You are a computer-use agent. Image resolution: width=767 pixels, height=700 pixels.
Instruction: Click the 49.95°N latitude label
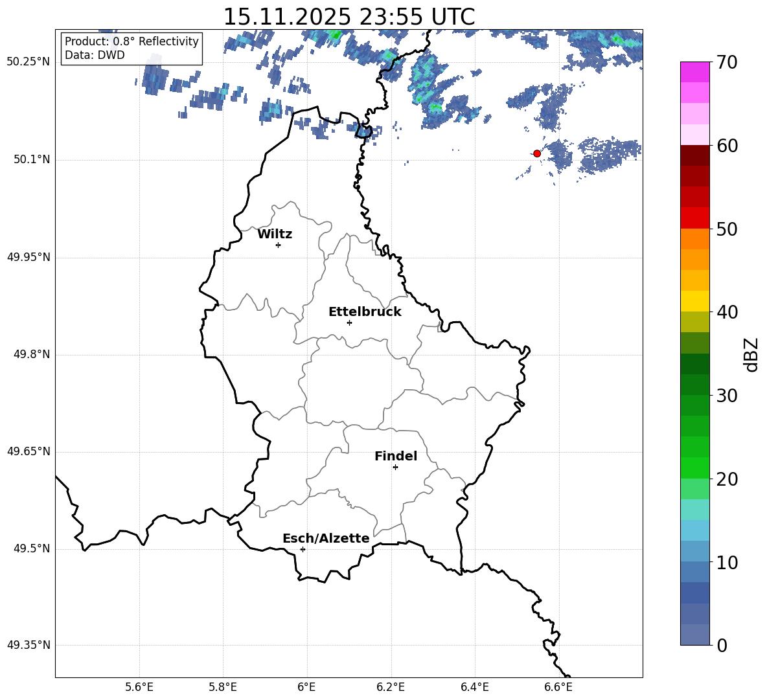[x=29, y=258]
